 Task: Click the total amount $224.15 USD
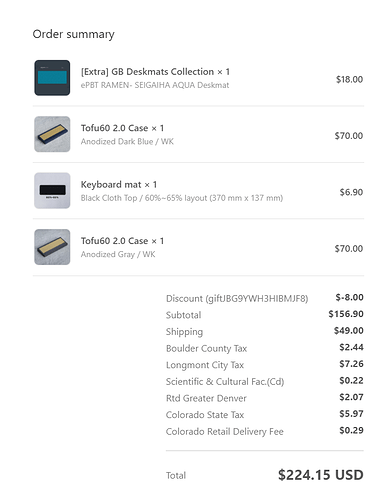coord(321,475)
